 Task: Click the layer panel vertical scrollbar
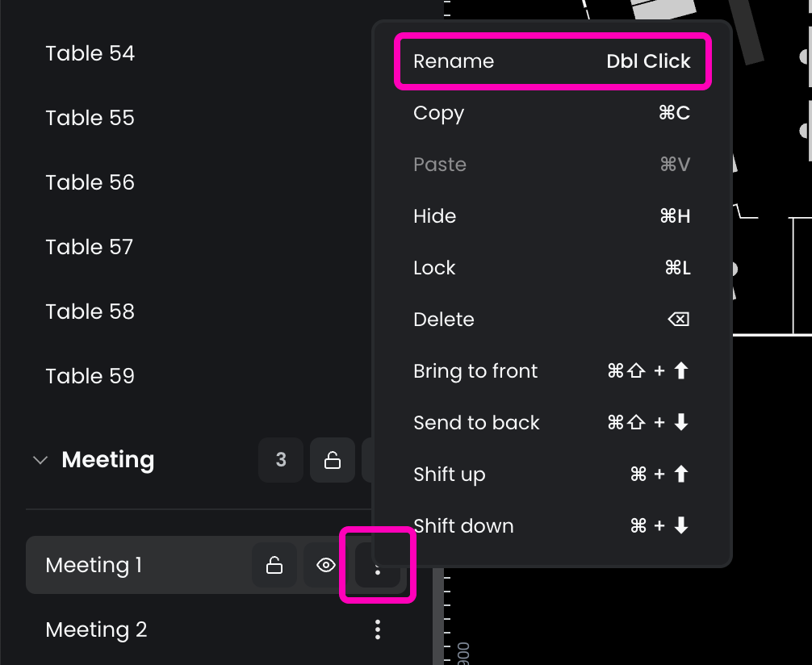pyautogui.click(x=438, y=613)
